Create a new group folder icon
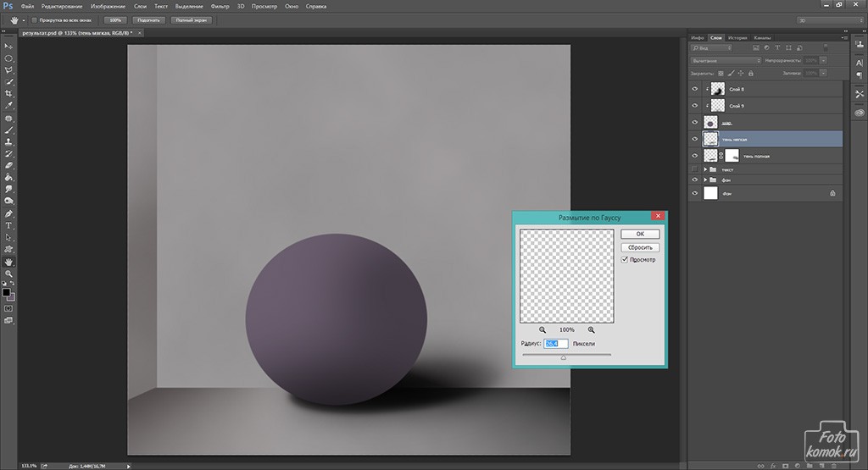 coord(808,466)
